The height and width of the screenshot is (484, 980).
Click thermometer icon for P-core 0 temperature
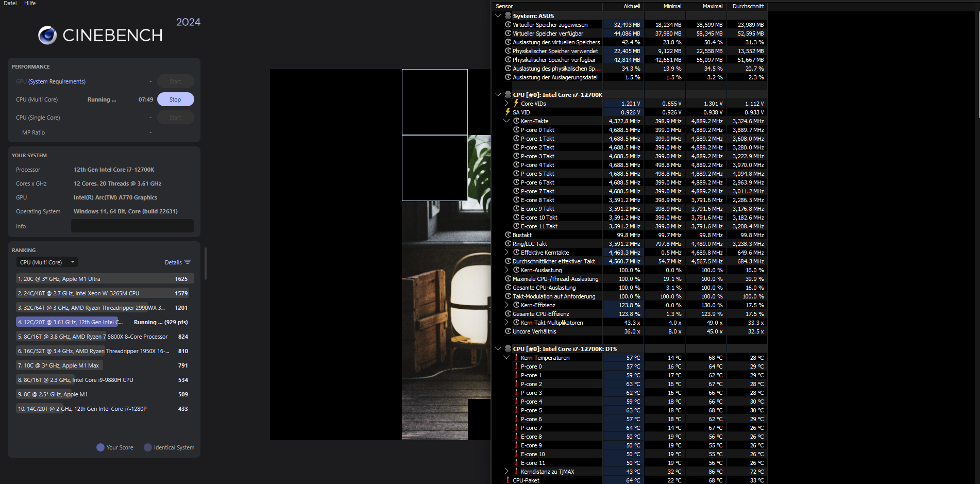(x=516, y=366)
